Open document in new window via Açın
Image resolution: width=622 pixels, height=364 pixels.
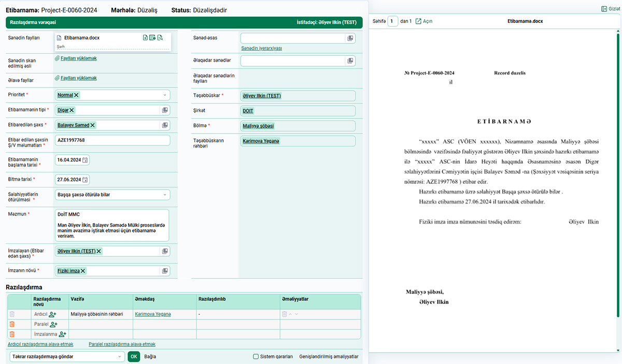(x=424, y=21)
